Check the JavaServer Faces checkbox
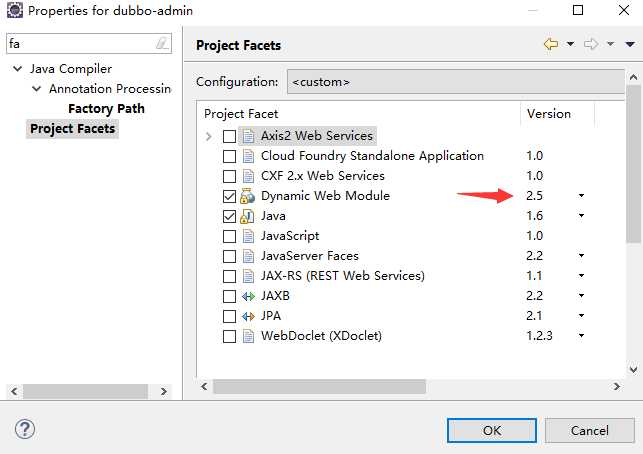This screenshot has width=643, height=454. pyautogui.click(x=229, y=256)
